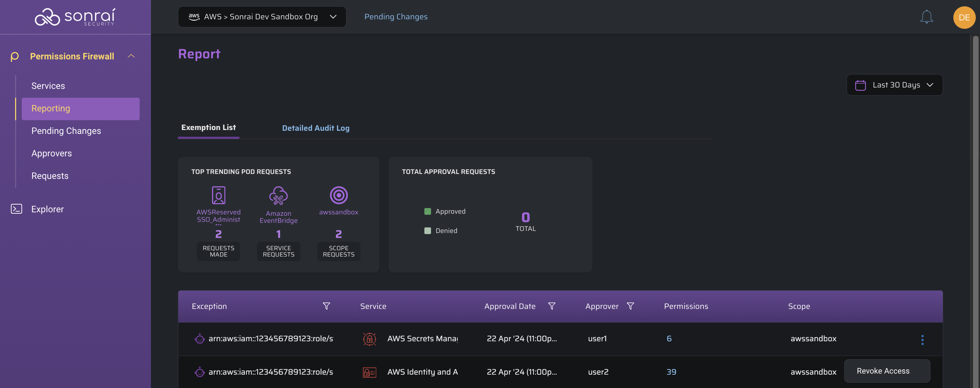This screenshot has height=388, width=980.
Task: Click the Service column header
Action: tap(373, 306)
